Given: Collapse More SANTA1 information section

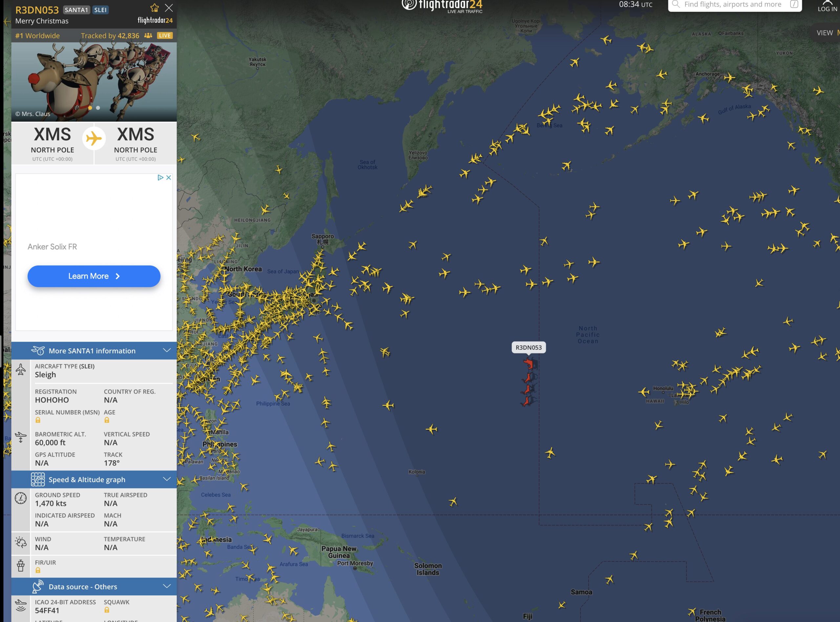Looking at the screenshot, I should pyautogui.click(x=167, y=351).
